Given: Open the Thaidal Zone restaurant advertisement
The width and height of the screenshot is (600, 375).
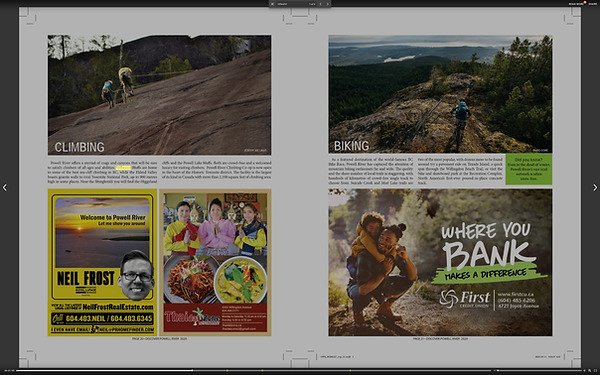Looking at the screenshot, I should coord(215,262).
